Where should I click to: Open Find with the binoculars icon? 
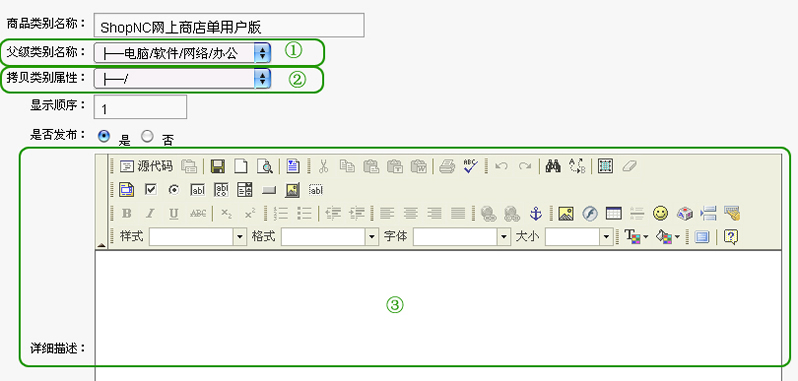(x=553, y=166)
